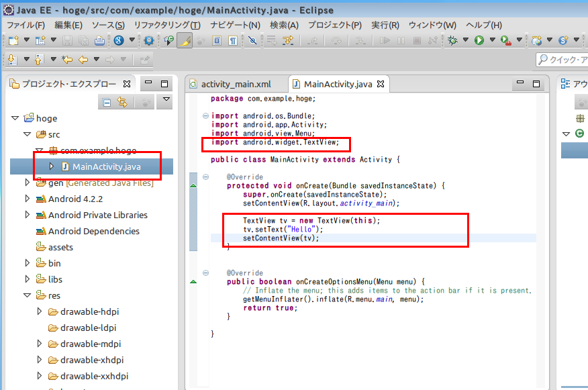
Task: Click the blue 'S' new servlet icon
Action: (x=563, y=40)
